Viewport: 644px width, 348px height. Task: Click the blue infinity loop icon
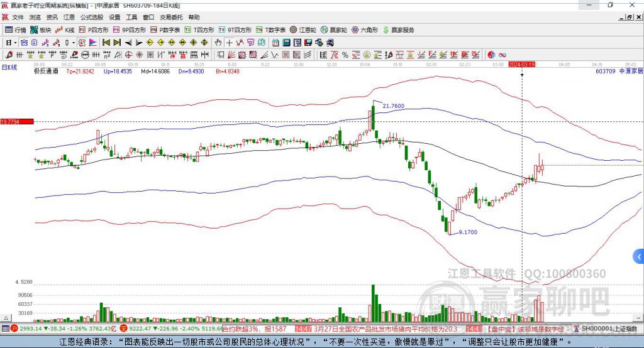(x=502, y=55)
